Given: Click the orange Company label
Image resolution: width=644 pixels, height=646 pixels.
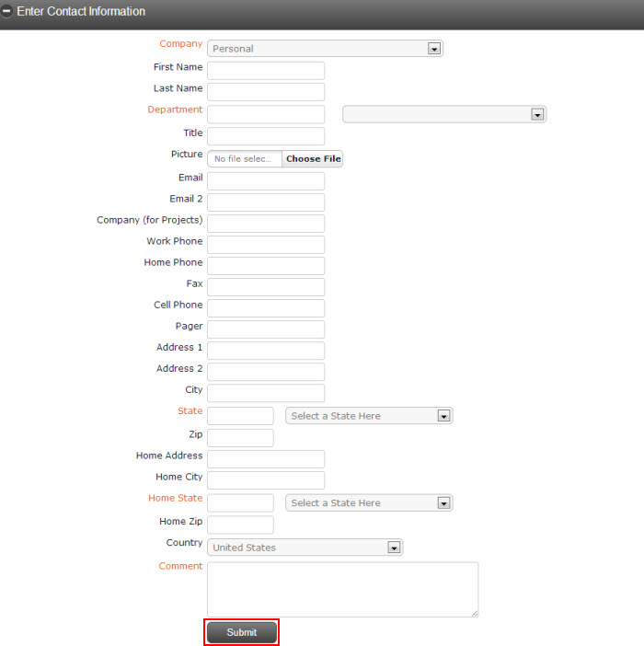Looking at the screenshot, I should coord(180,43).
